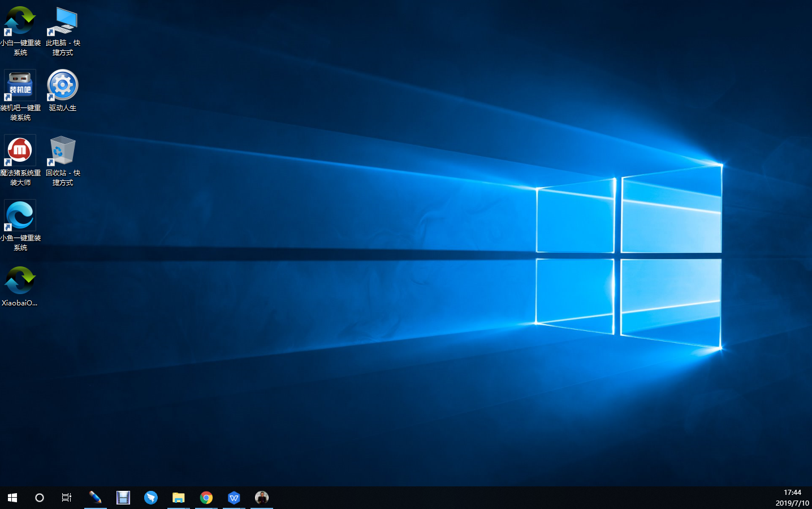Open the Windows Start menu
Viewport: 812px width, 509px height.
(x=12, y=498)
